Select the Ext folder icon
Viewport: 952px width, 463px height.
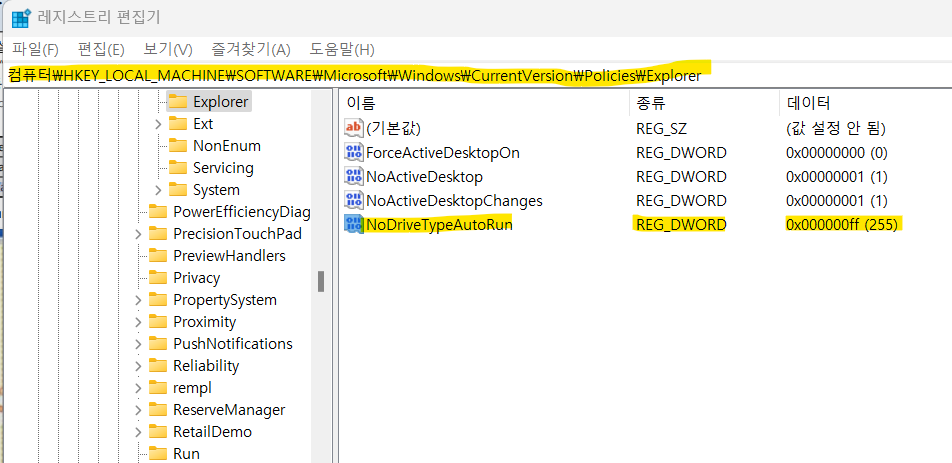[177, 124]
